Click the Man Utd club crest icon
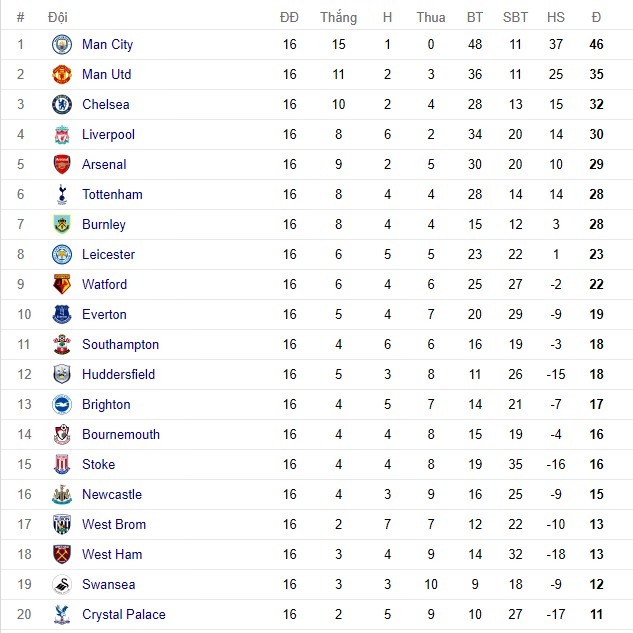Screen dimensions: 633x633 click(62, 75)
